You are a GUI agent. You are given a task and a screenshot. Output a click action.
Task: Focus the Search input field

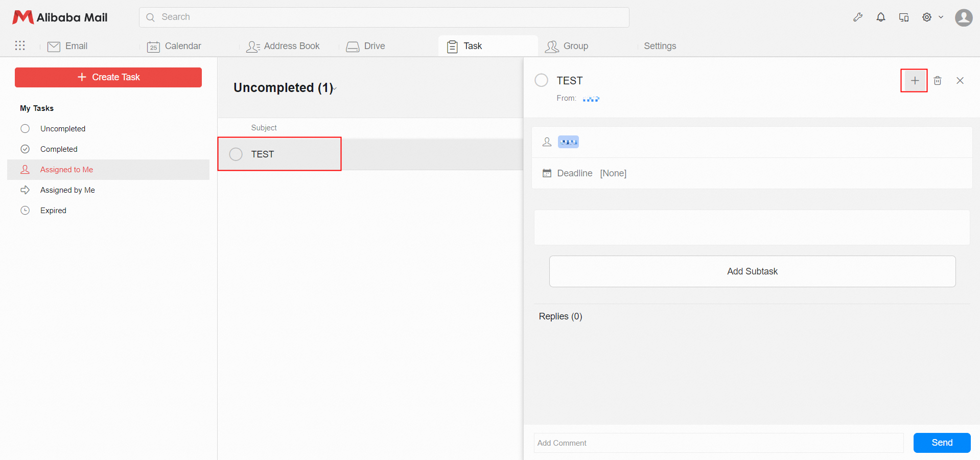click(384, 17)
